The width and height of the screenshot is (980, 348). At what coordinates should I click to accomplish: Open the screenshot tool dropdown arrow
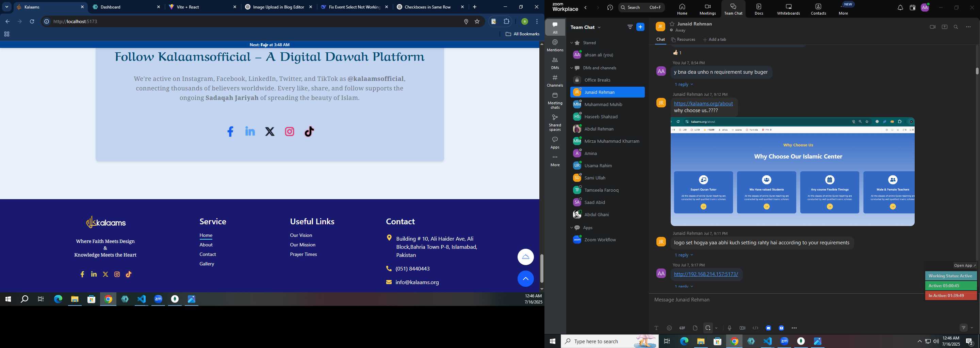click(716, 328)
